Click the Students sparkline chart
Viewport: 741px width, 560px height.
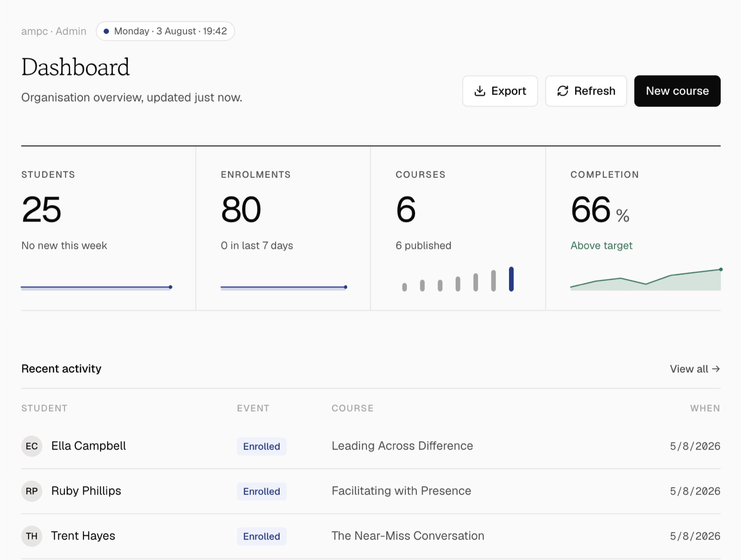click(x=96, y=287)
